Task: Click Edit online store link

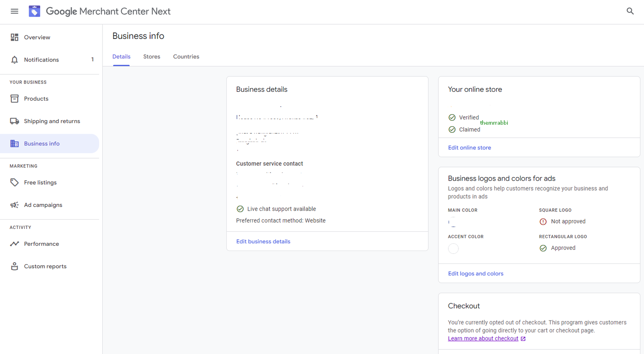Action: point(469,148)
